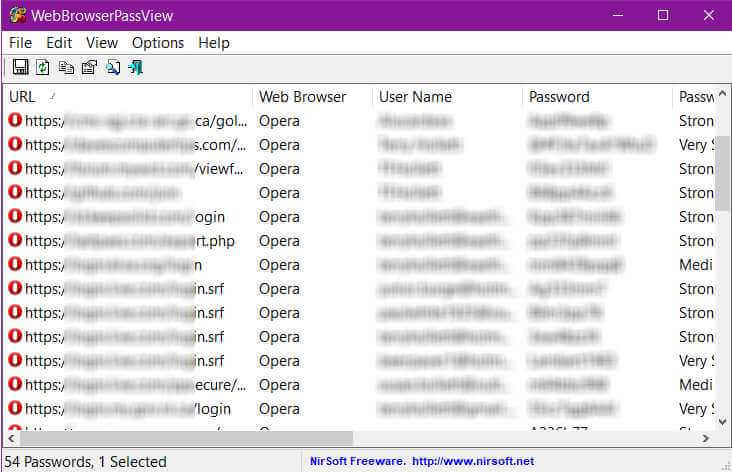Select the row with URL ending /login
The width and height of the screenshot is (732, 472).
tap(359, 409)
